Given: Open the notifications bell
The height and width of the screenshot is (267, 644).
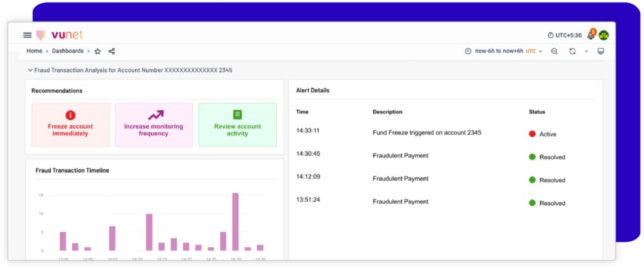Looking at the screenshot, I should tap(591, 35).
